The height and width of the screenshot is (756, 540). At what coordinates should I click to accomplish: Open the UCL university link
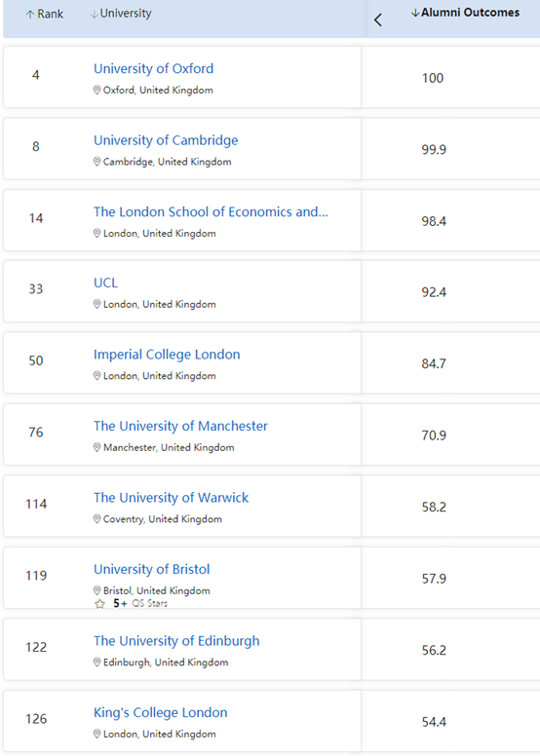105,283
